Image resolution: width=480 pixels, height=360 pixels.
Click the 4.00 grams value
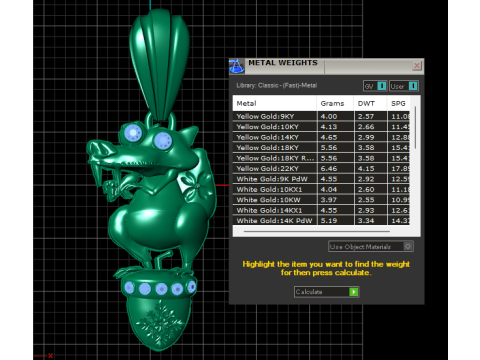[x=329, y=116]
